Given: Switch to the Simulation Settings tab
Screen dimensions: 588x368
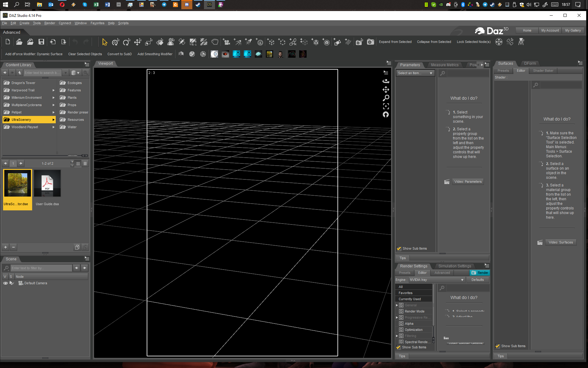Looking at the screenshot, I should click(x=454, y=266).
